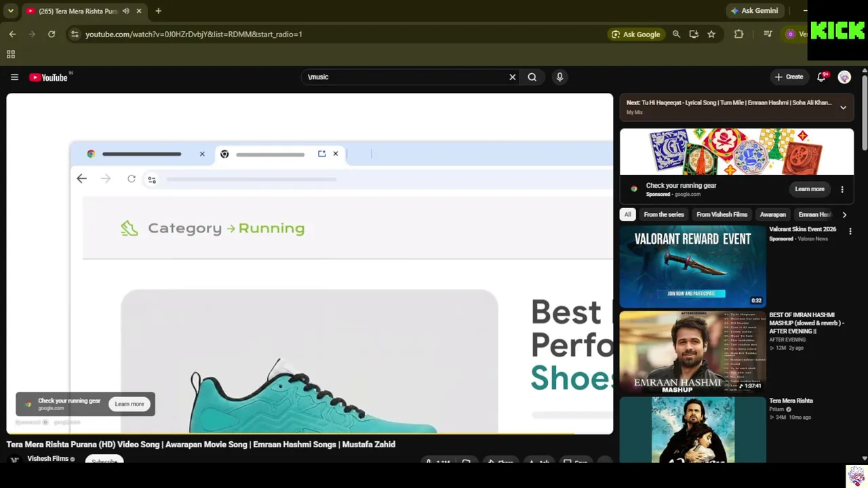Click the Ask Google lens button
Image resolution: width=868 pixels, height=488 pixels.
(635, 34)
